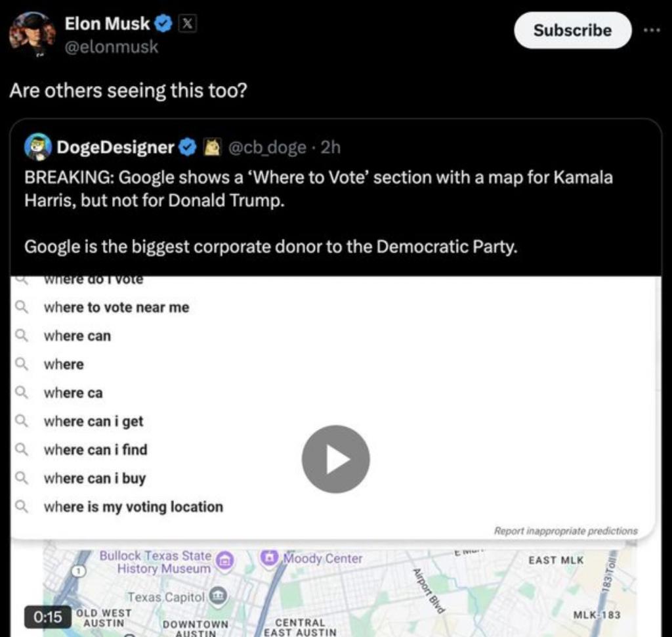Click the X affiliation badge beside name

[x=186, y=25]
